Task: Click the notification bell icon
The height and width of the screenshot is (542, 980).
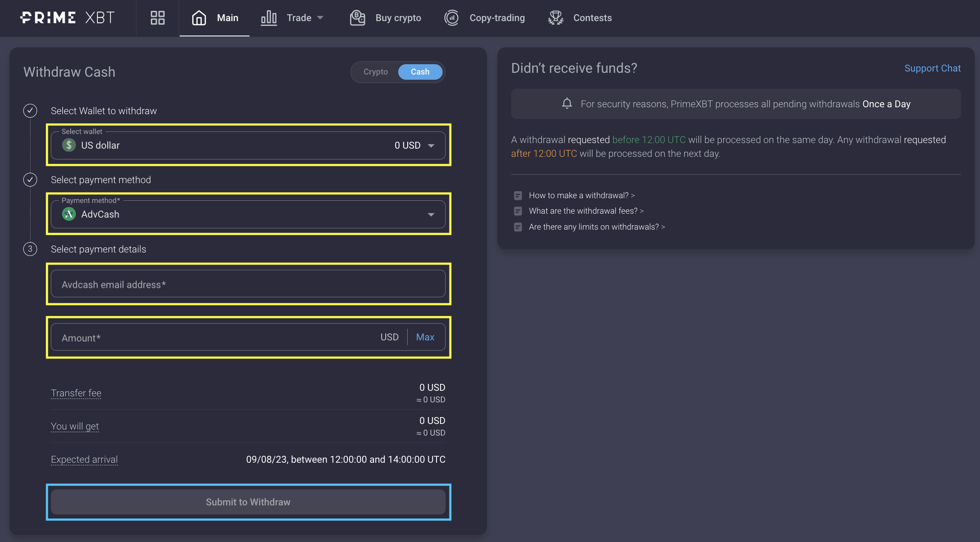Action: pos(567,103)
